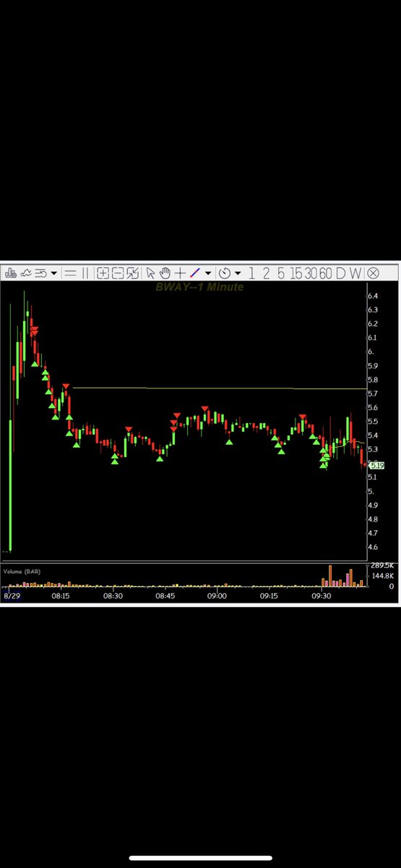The width and height of the screenshot is (401, 868).
Task: Click the 09:00 time axis label
Action: pos(217,596)
